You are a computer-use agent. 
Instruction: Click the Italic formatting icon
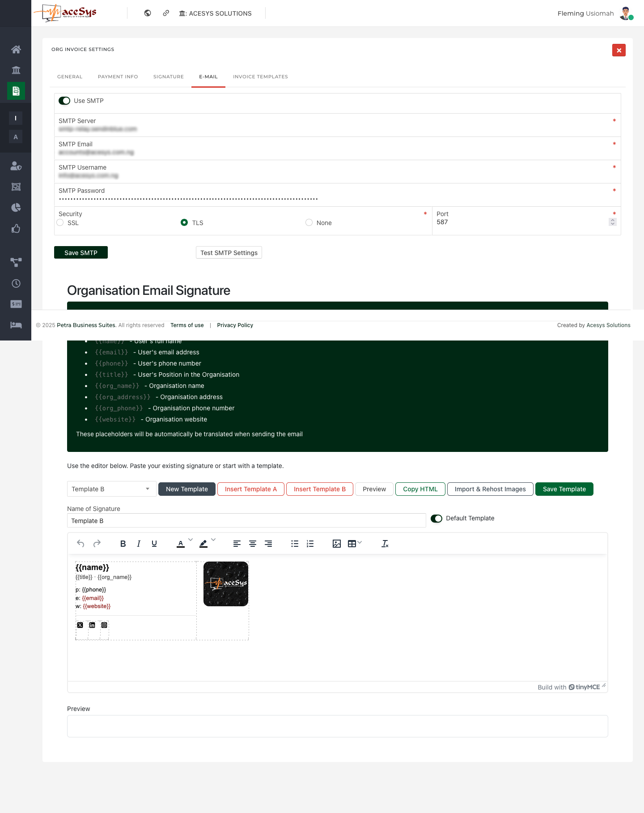(139, 544)
